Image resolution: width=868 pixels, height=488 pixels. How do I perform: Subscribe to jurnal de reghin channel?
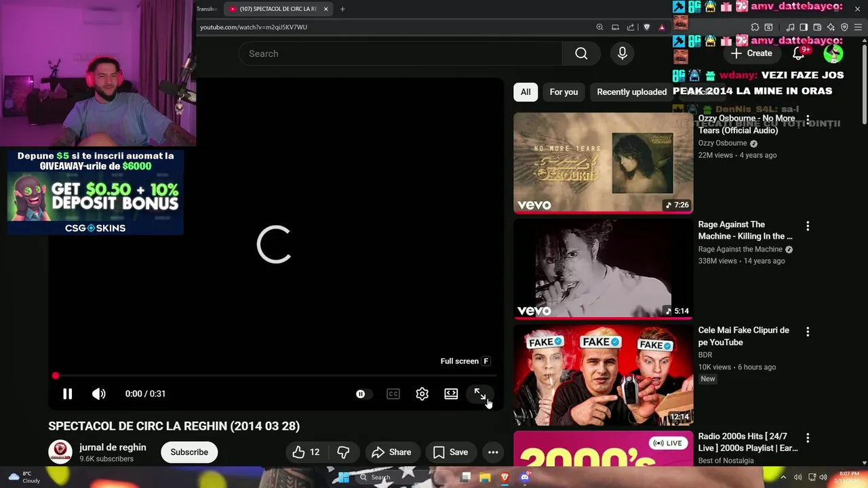point(189,452)
